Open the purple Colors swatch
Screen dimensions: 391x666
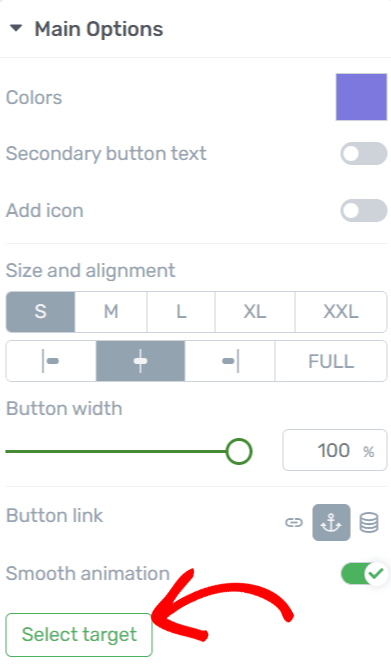361,97
